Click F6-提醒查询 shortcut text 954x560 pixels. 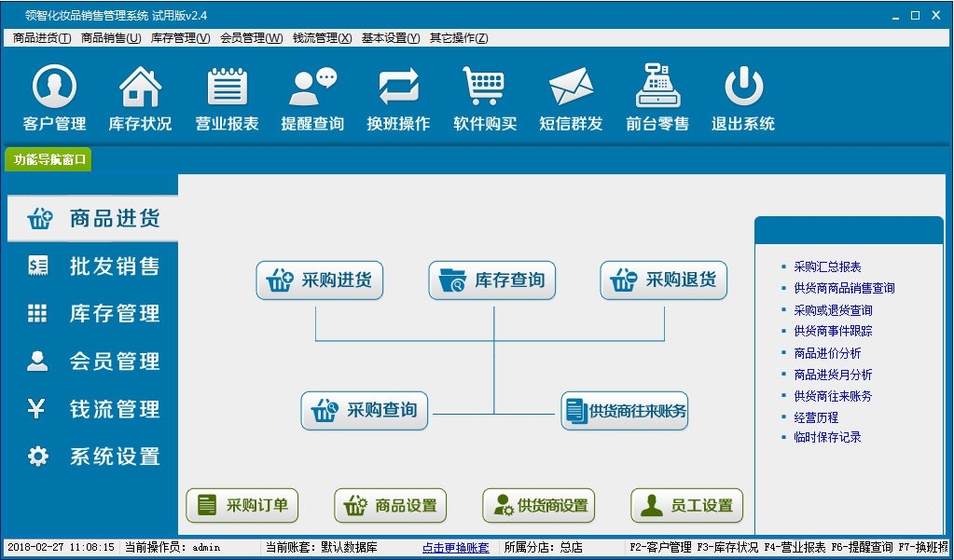point(862,547)
